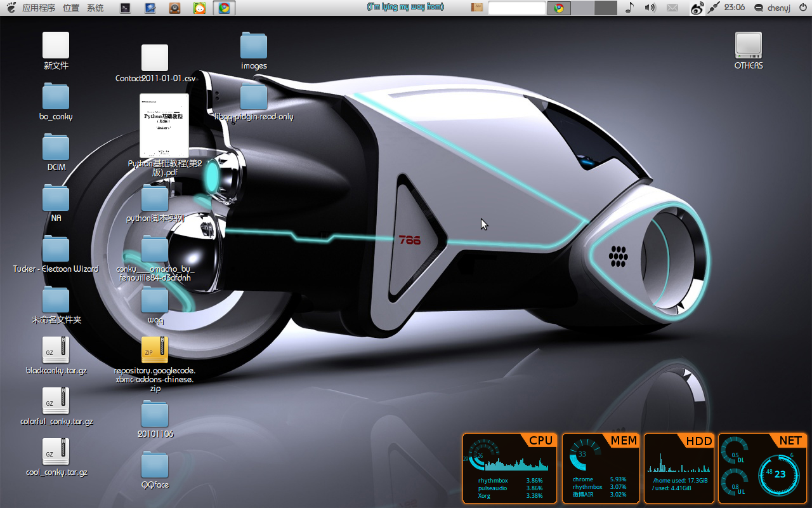Switch to the dark gray third workspace

606,8
